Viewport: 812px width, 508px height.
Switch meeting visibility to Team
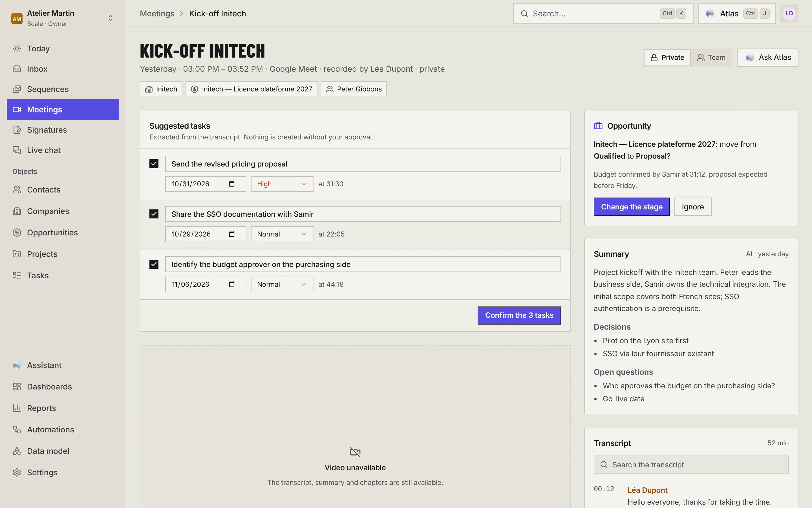click(711, 58)
